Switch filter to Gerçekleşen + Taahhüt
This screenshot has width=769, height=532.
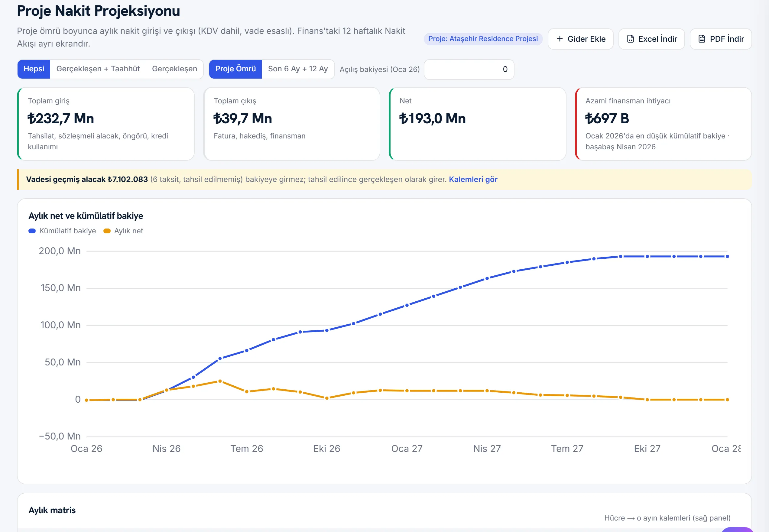tap(98, 69)
